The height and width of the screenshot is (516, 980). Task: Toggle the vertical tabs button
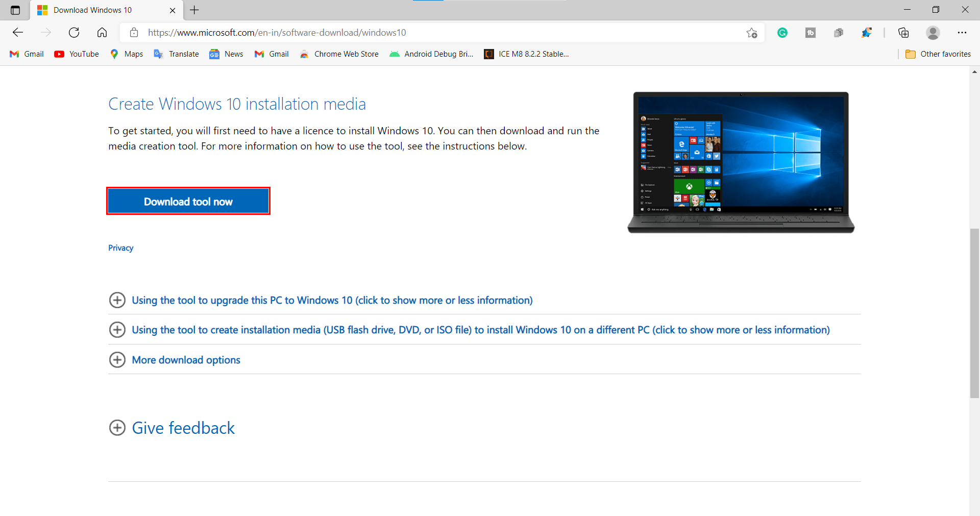coord(15,10)
